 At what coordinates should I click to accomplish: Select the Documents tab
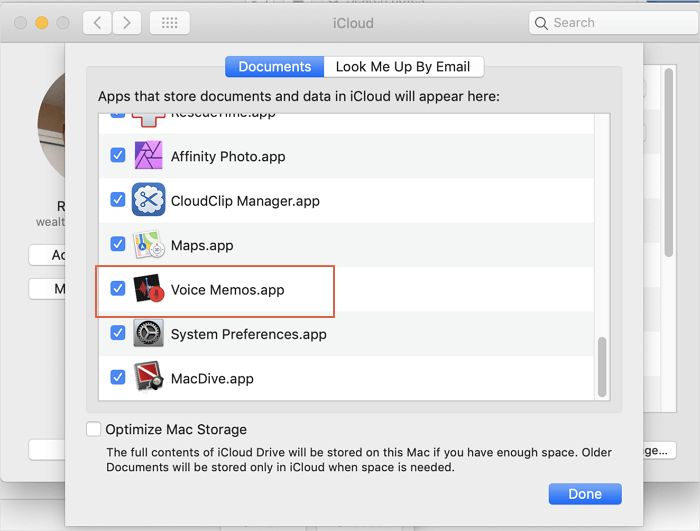[x=275, y=67]
